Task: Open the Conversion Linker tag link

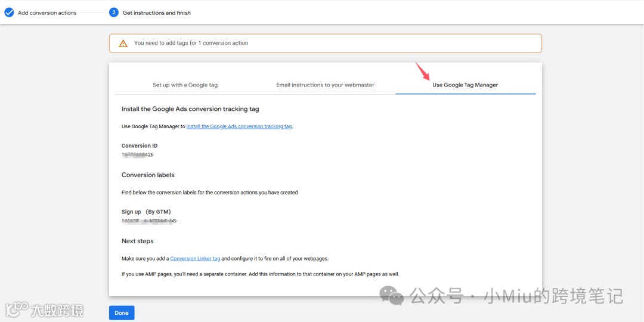Action: pos(195,259)
